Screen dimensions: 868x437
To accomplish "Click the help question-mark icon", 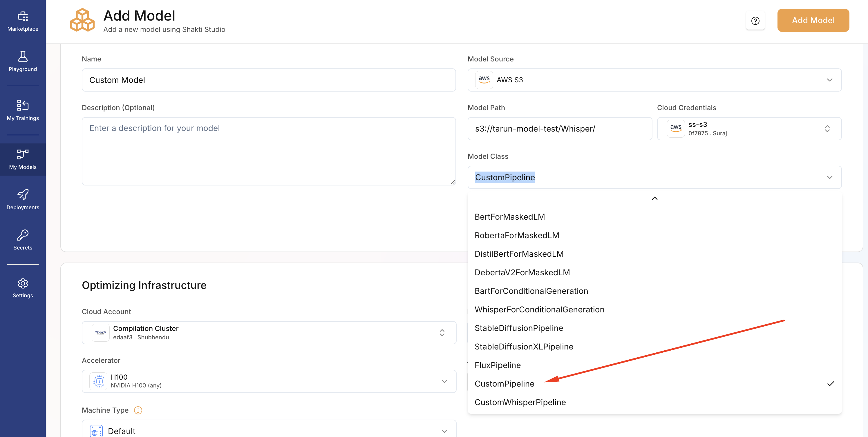I will click(x=755, y=21).
